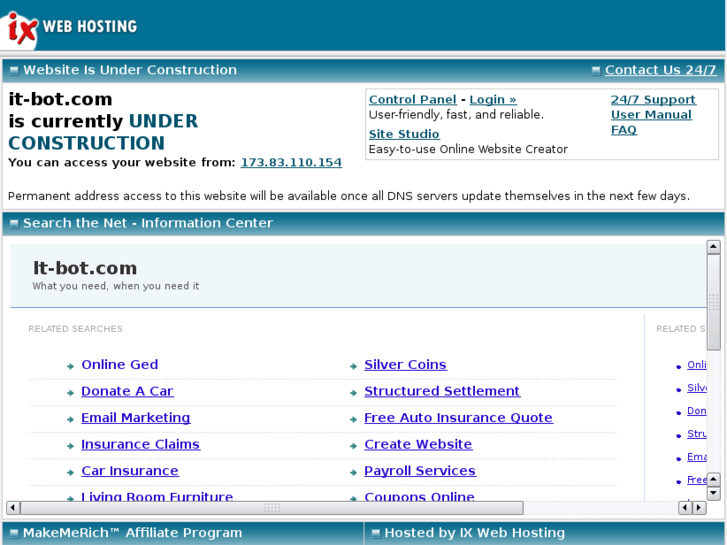This screenshot has width=727, height=545.
Task: Select the Car Insurance link
Action: 130,471
